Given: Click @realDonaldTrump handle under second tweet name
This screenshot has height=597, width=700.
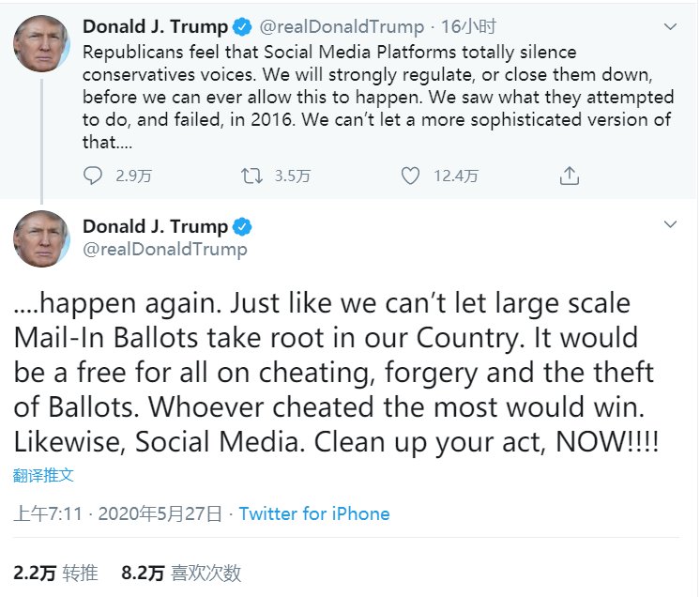Looking at the screenshot, I should tap(165, 249).
